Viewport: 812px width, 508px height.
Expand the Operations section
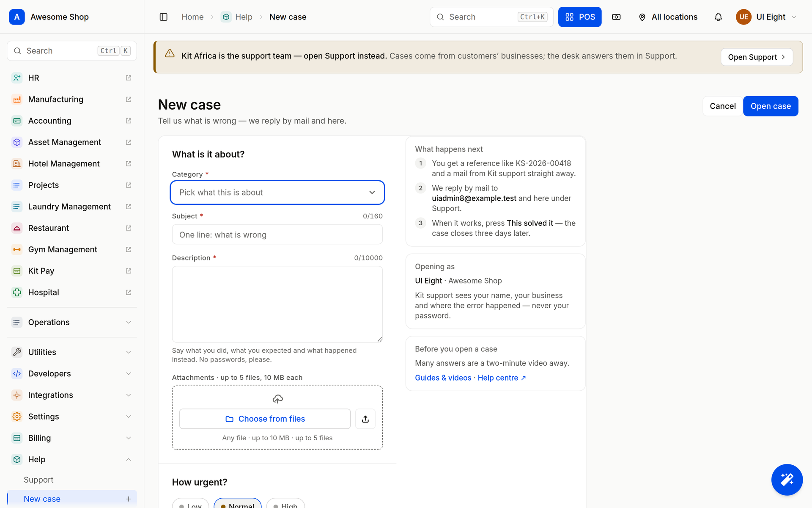tap(72, 323)
